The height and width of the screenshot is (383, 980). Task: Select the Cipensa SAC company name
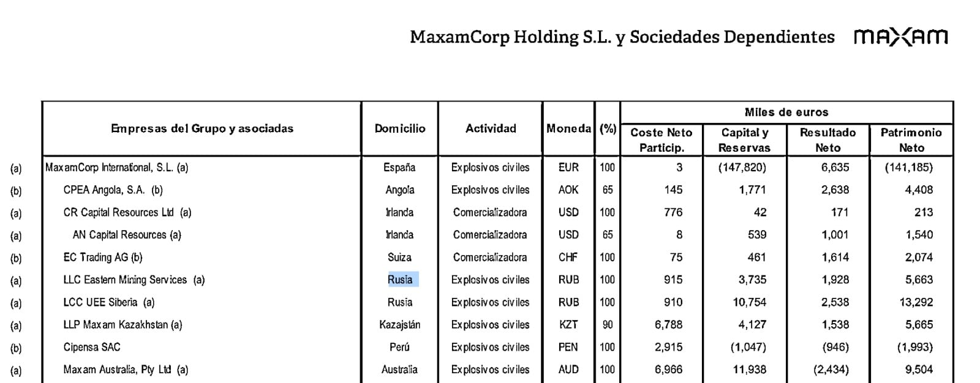92,347
